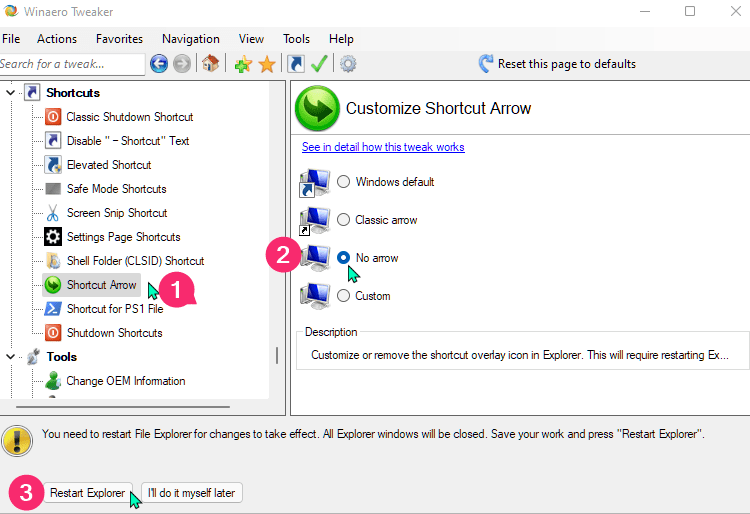The image size is (750, 514).
Task: Click the Disable Shortcut Text icon
Action: 53,141
